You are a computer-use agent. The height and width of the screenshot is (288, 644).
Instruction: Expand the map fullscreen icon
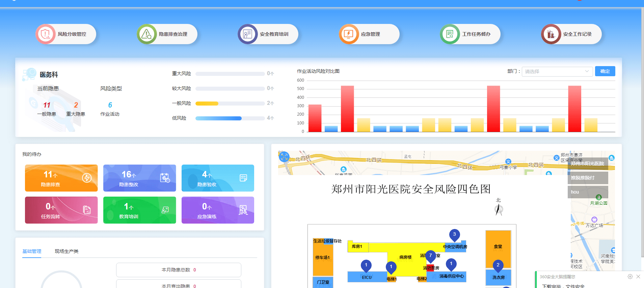(284, 156)
